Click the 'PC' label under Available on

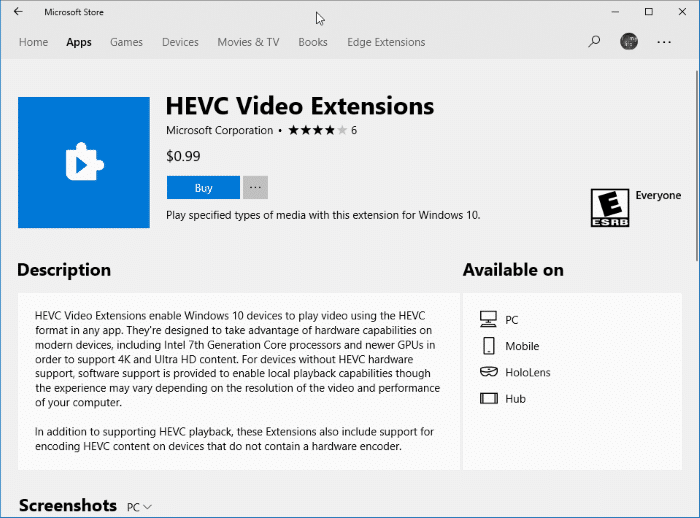tap(512, 320)
